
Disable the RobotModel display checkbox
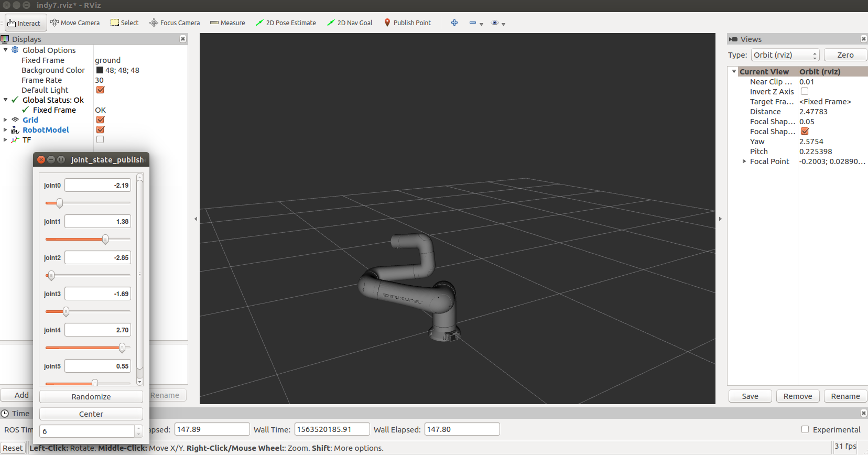click(x=100, y=129)
